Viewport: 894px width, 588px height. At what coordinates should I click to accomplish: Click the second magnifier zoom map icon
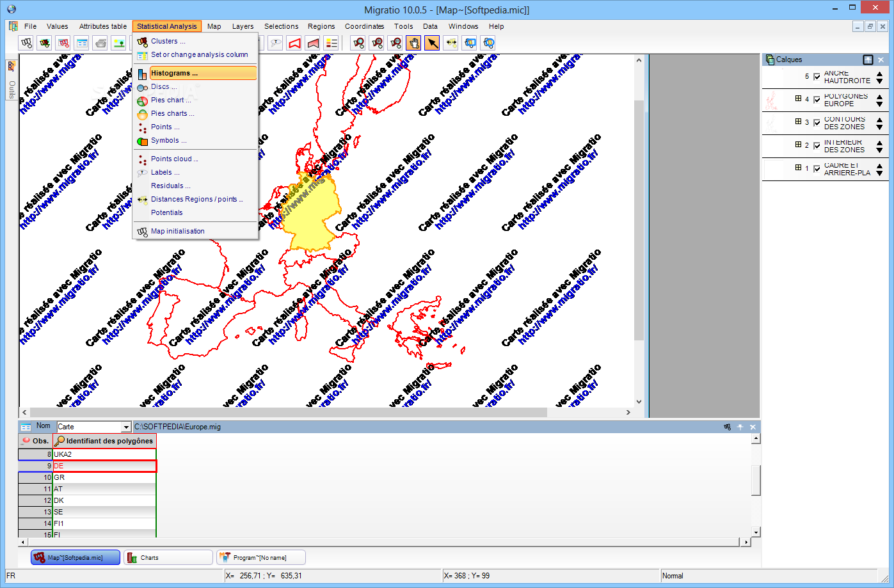click(378, 43)
